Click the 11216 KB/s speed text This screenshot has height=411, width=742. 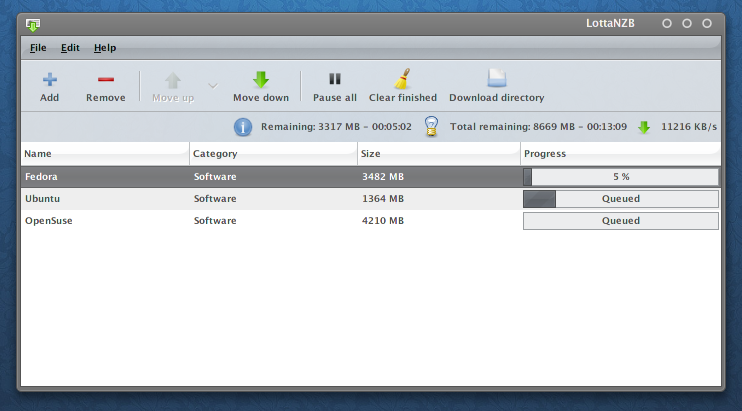pos(689,127)
